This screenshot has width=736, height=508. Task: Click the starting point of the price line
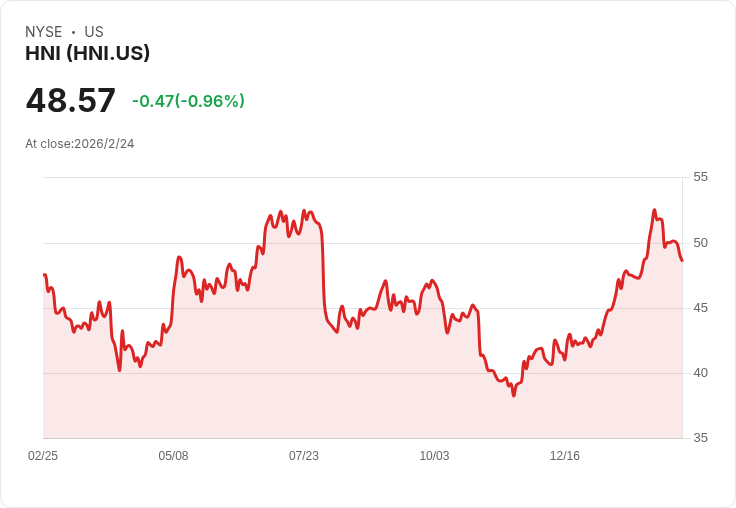44,275
